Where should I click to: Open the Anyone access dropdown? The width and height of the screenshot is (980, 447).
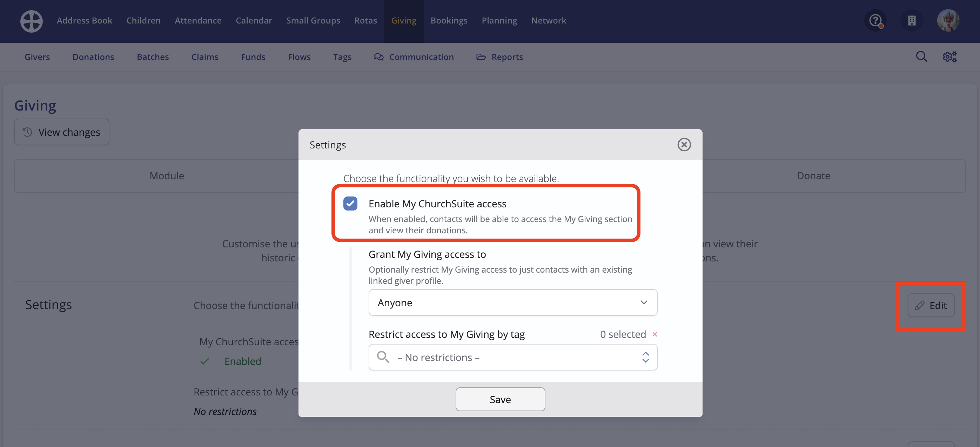pyautogui.click(x=512, y=302)
